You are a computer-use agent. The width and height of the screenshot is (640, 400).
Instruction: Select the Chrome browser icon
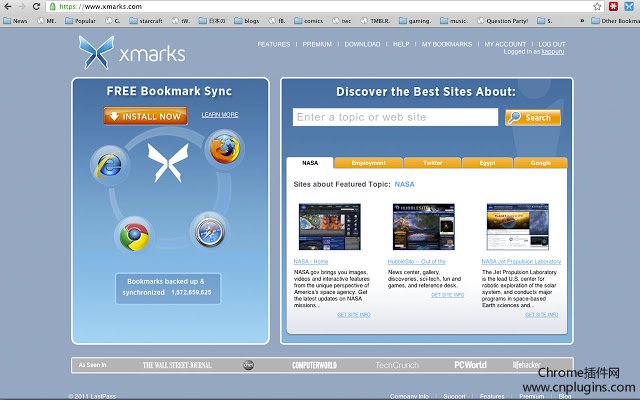[134, 236]
